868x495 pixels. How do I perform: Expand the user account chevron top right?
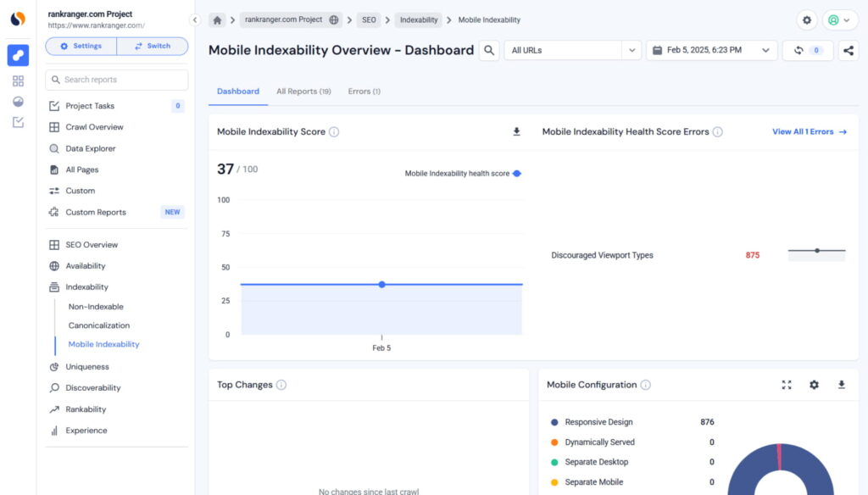(844, 19)
